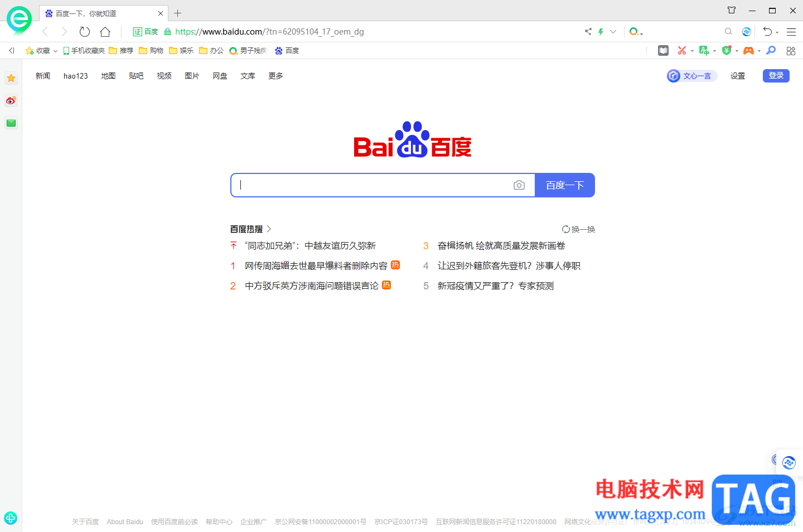Open the 更多 navigation menu
Viewport: 803px width, 532px height.
coord(275,76)
